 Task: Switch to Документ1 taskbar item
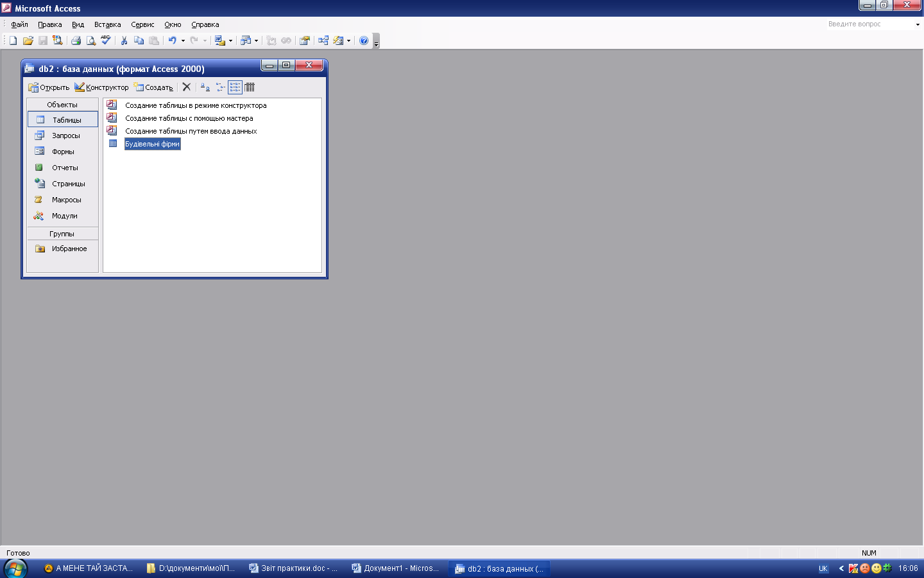[x=397, y=568]
